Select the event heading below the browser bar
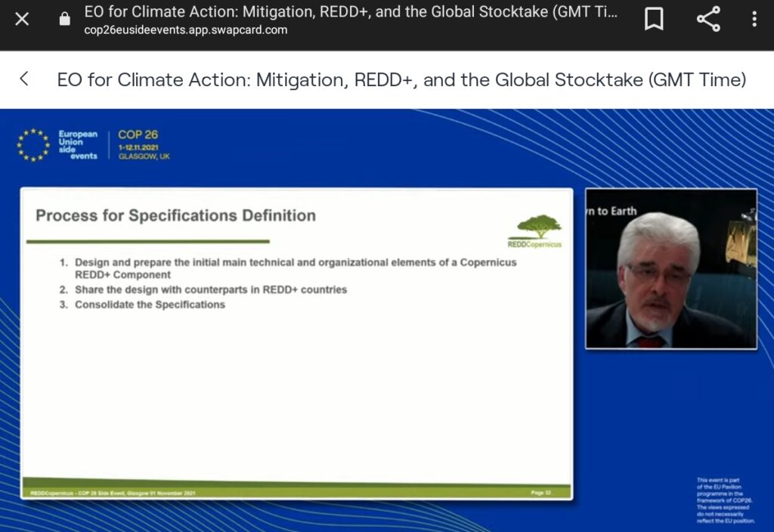Image resolution: width=774 pixels, height=532 pixels. [401, 79]
